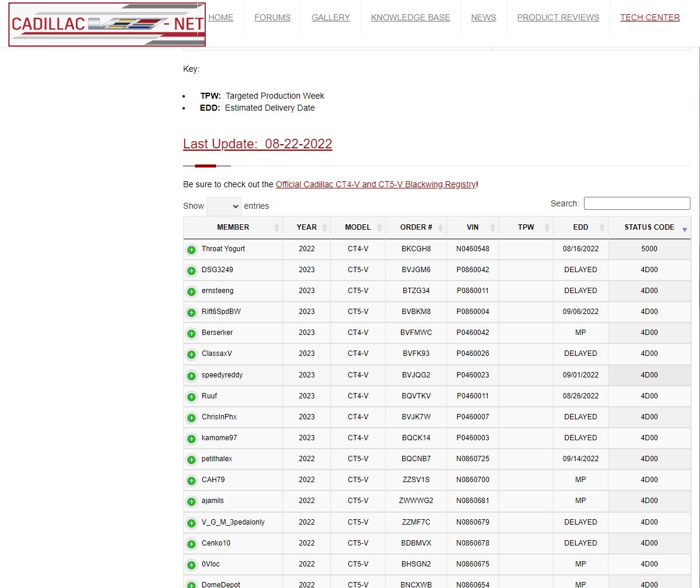700x588 pixels.
Task: Click plus icon for V_G_M_3pedalonly
Action: (x=191, y=523)
